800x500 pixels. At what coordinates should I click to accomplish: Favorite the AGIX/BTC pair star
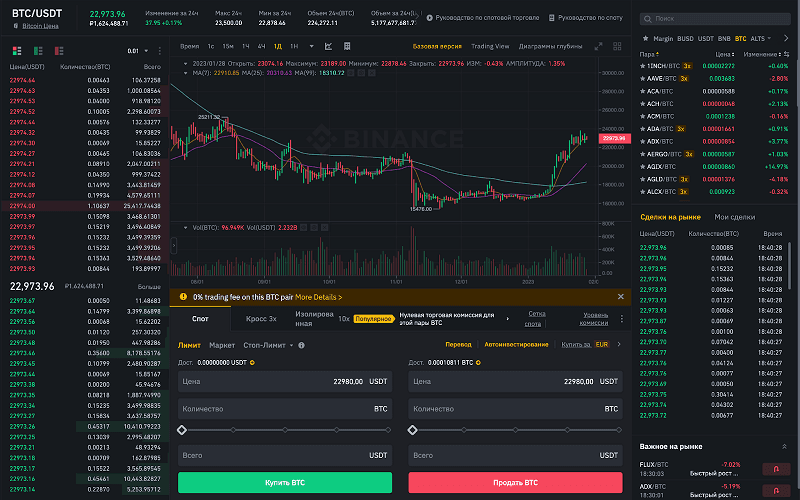click(x=643, y=166)
